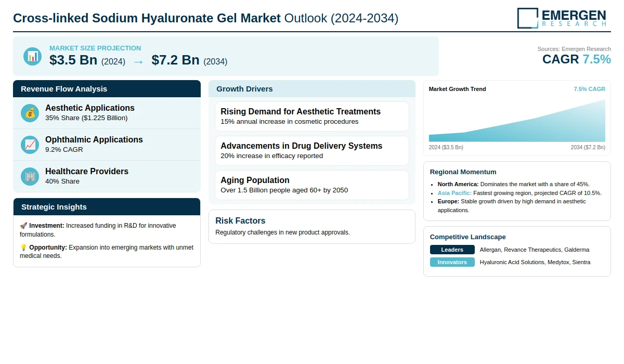Viewport: 624px width, 364px height.
Task: Click the 7.5% CAGR label above chart
Action: coord(589,89)
